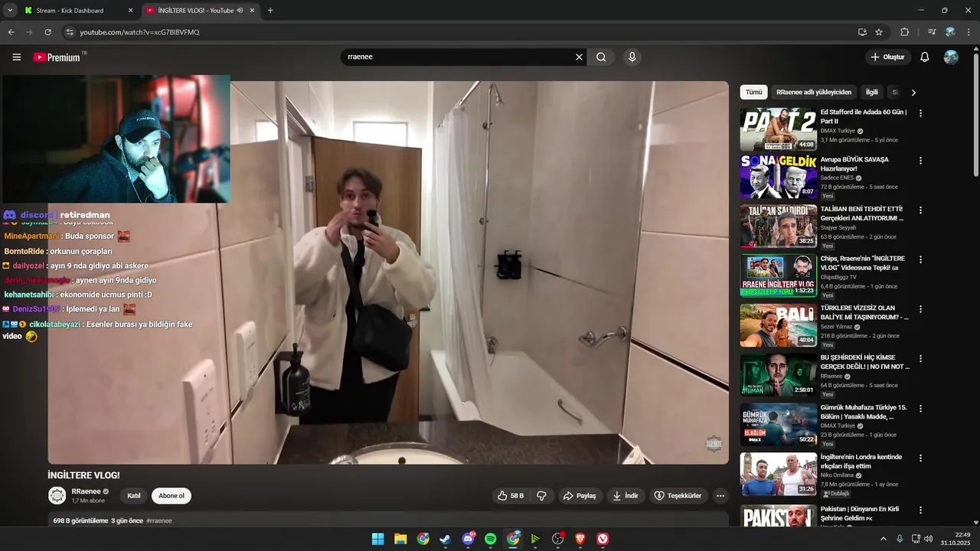Open taskbar volume speaker icon
Image resolution: width=980 pixels, height=551 pixels.
929,539
